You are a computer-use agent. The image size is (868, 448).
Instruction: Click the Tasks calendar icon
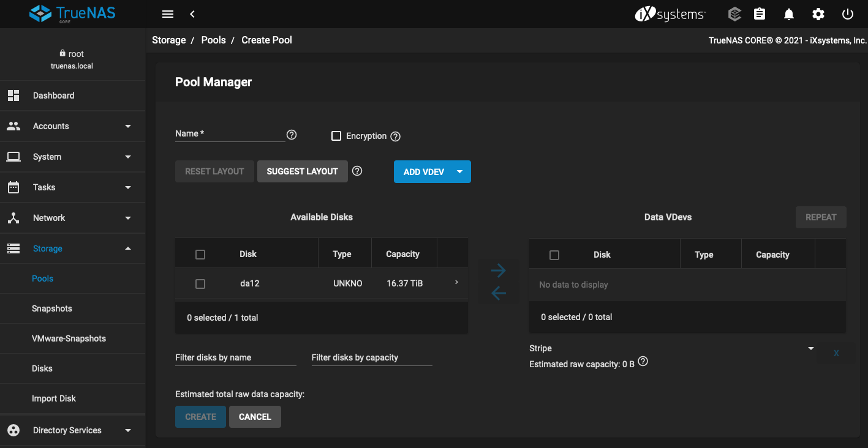(x=13, y=187)
